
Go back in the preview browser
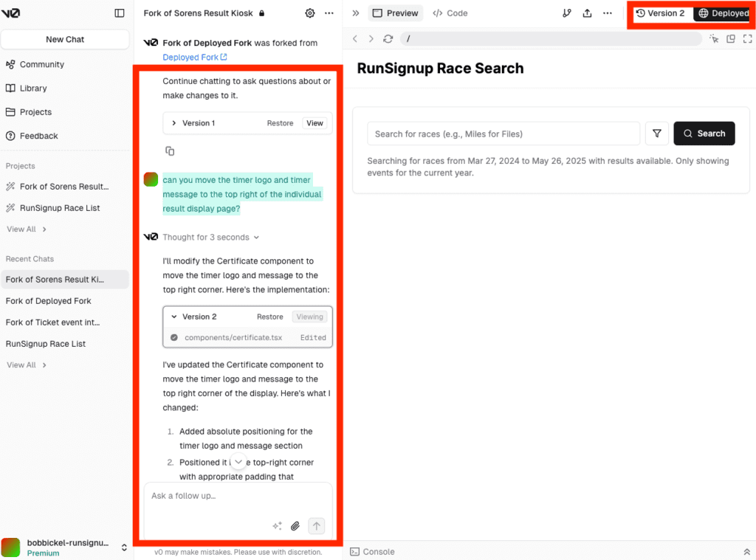pyautogui.click(x=355, y=38)
